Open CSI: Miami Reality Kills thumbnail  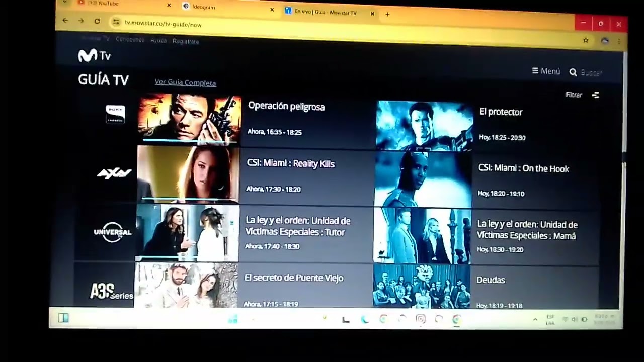188,173
